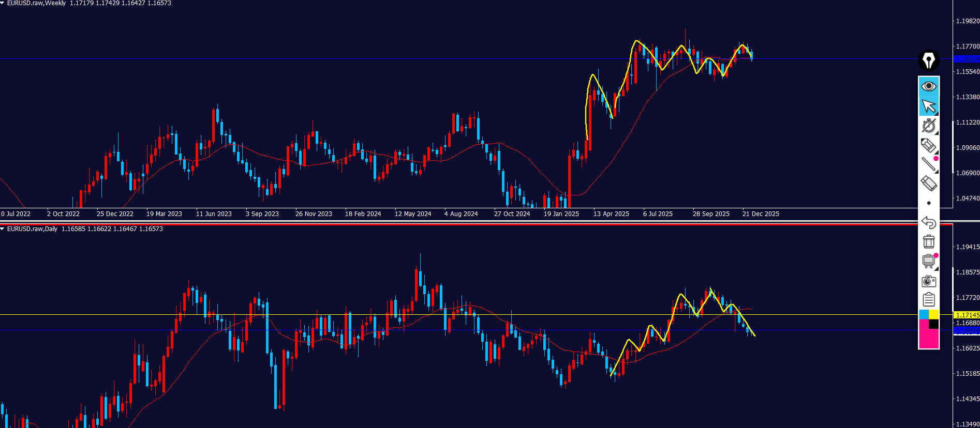This screenshot has width=980, height=428.
Task: Select the cyan color swatch
Action: (x=924, y=315)
